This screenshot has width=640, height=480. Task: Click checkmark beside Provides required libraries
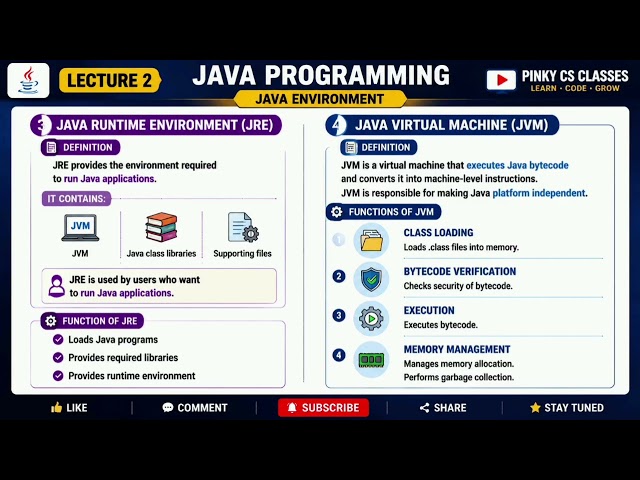coord(58,358)
